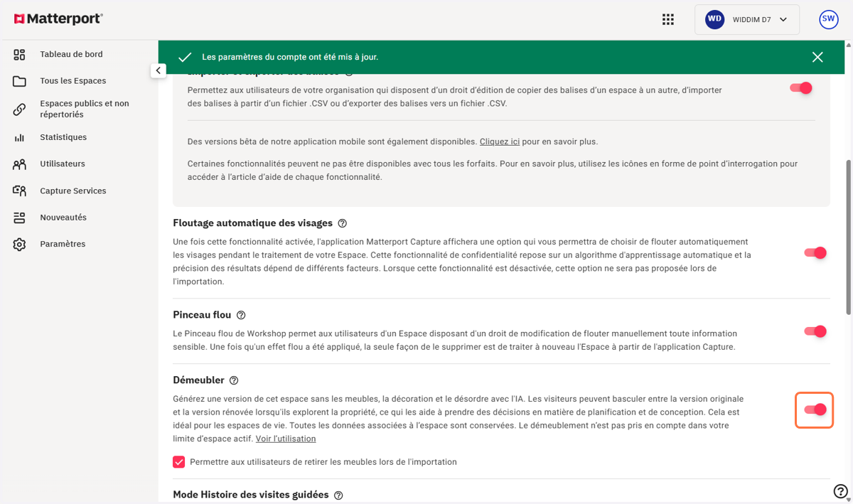Click the Tous les Espaces folder icon

pyautogui.click(x=20, y=81)
